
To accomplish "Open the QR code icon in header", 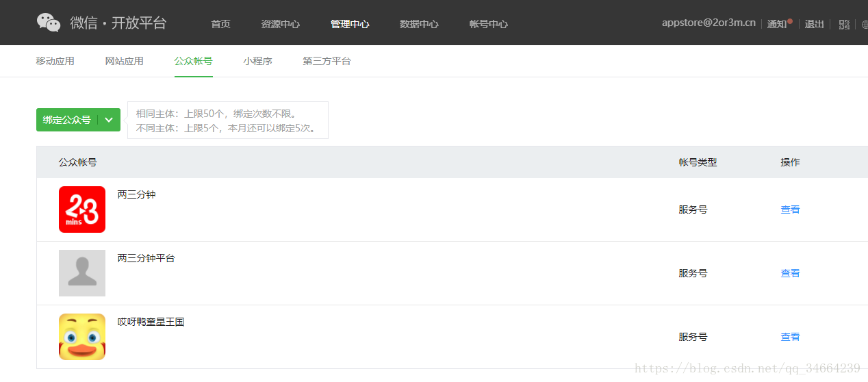I will coord(844,24).
